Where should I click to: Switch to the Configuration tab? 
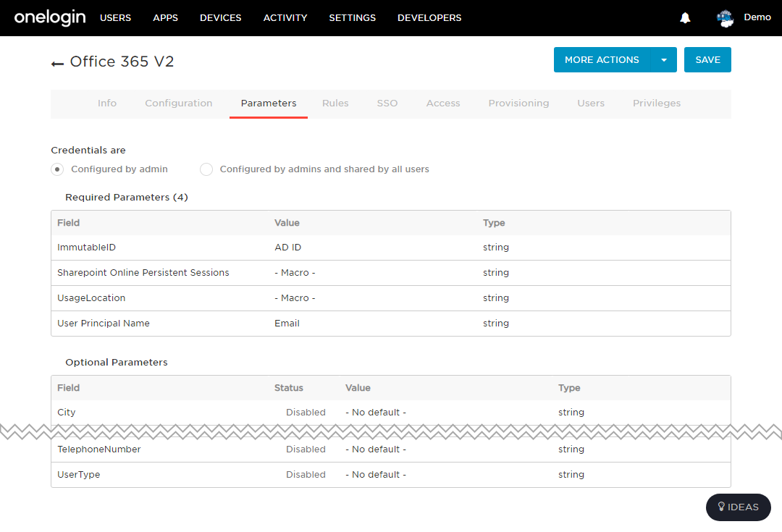pyautogui.click(x=179, y=104)
